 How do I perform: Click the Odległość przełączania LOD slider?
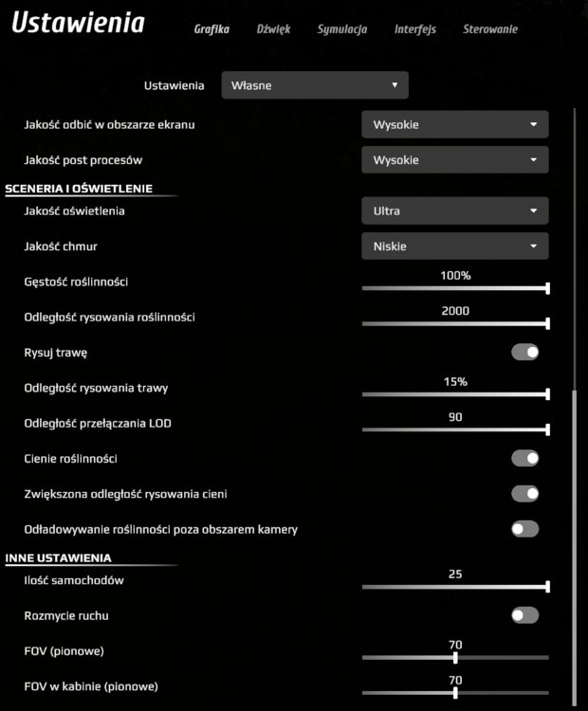click(455, 429)
